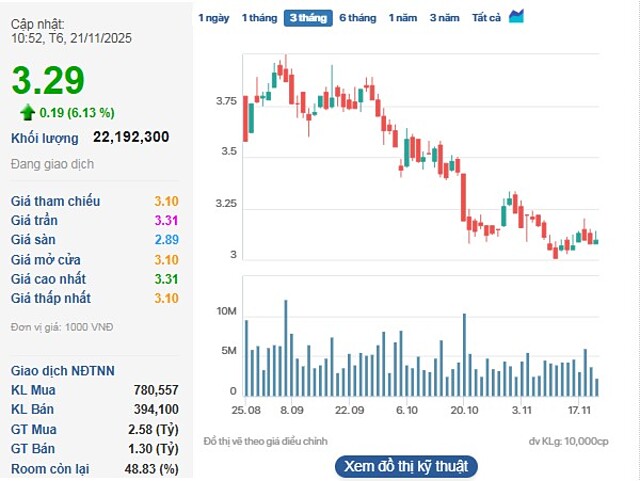Click the area chart icon beside Tất cả
Screen dimensions: 640x481
coord(516,17)
